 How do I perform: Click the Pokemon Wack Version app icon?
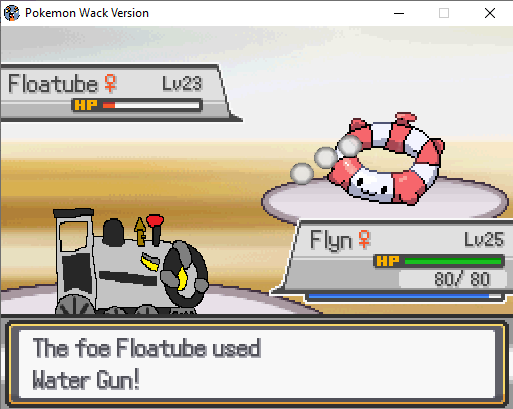coord(12,13)
